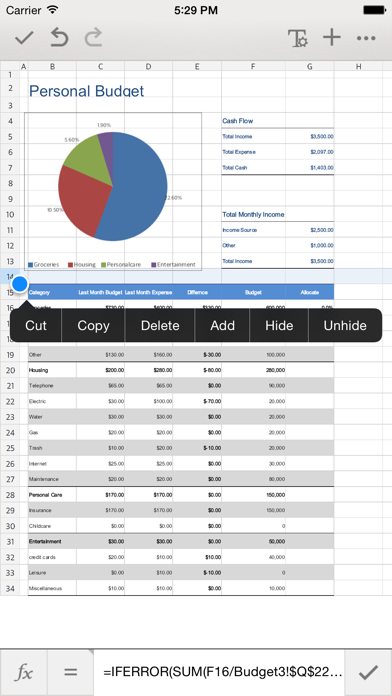Tap the plus insert icon
The height and width of the screenshot is (696, 392).
[332, 37]
